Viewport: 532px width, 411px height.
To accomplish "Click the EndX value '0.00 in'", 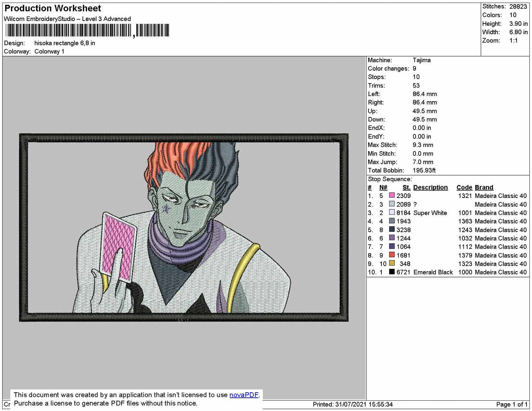I will [422, 128].
